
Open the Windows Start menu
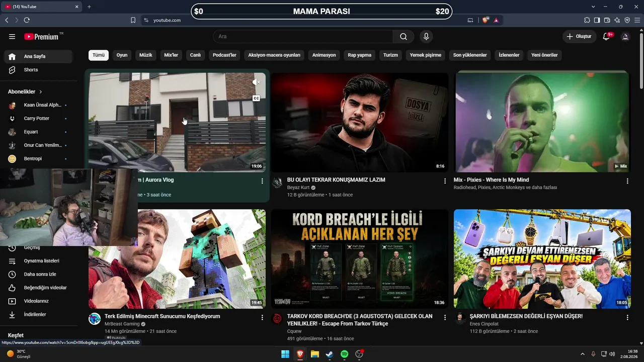[285, 354]
